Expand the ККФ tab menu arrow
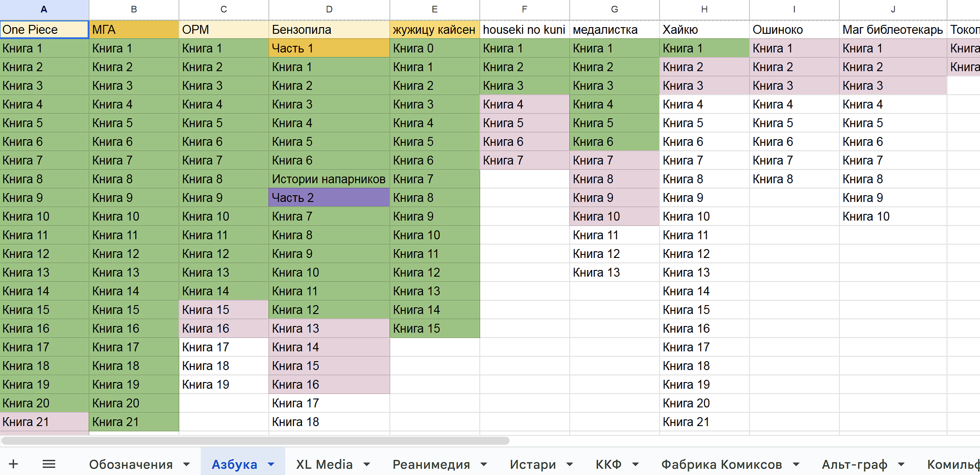The height and width of the screenshot is (475, 980). pyautogui.click(x=636, y=464)
